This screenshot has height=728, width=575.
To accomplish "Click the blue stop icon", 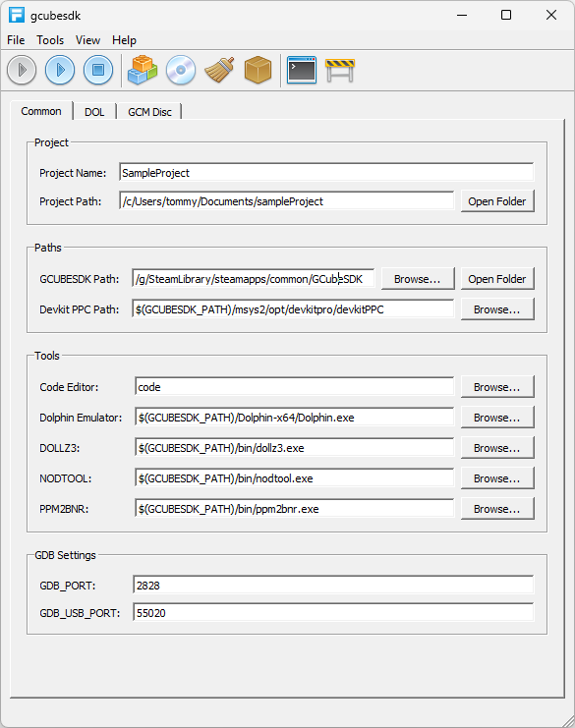I will (x=98, y=70).
